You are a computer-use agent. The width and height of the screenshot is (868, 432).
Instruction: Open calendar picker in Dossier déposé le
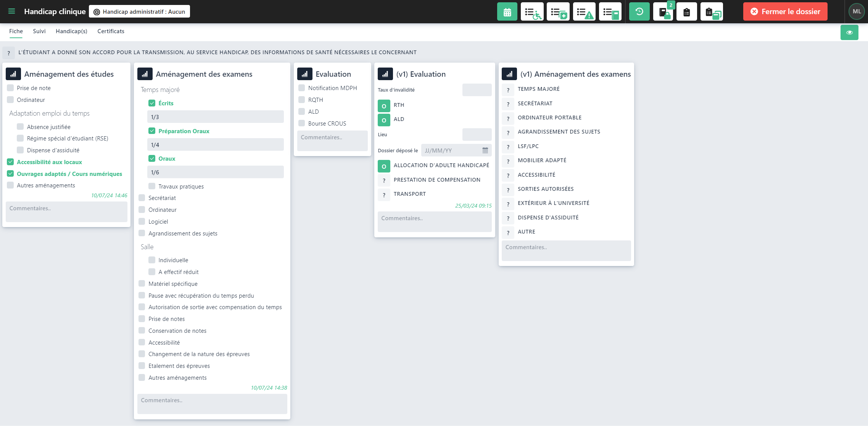(485, 150)
